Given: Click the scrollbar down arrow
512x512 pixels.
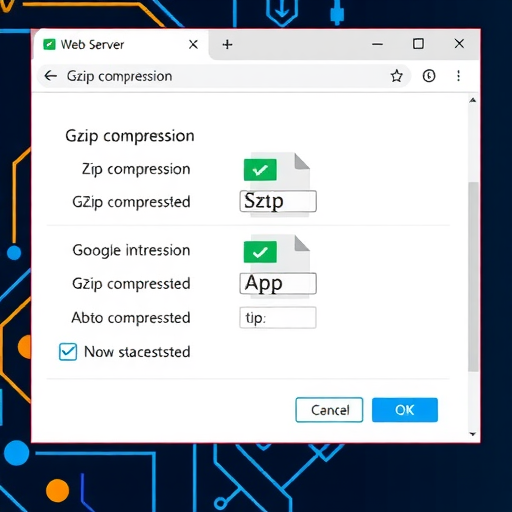Looking at the screenshot, I should 473,434.
